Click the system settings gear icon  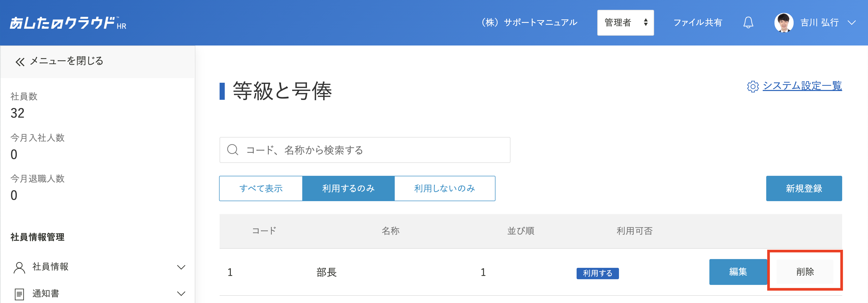pos(753,86)
